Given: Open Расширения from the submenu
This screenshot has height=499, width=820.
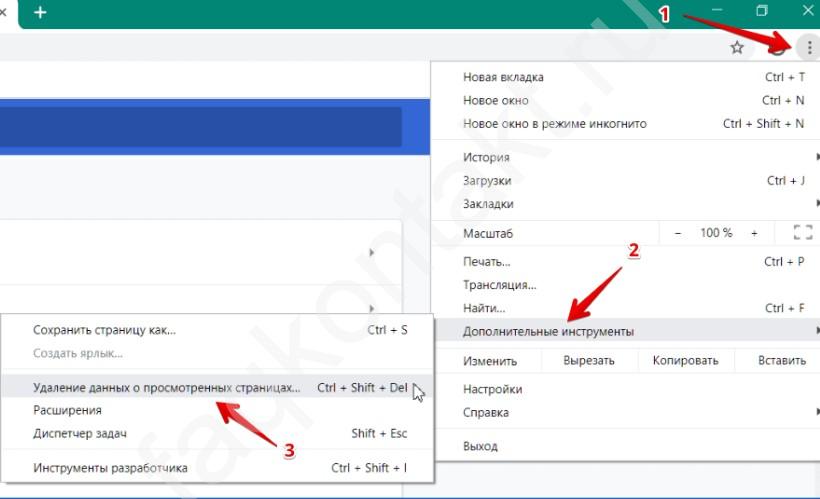Looking at the screenshot, I should [x=67, y=410].
